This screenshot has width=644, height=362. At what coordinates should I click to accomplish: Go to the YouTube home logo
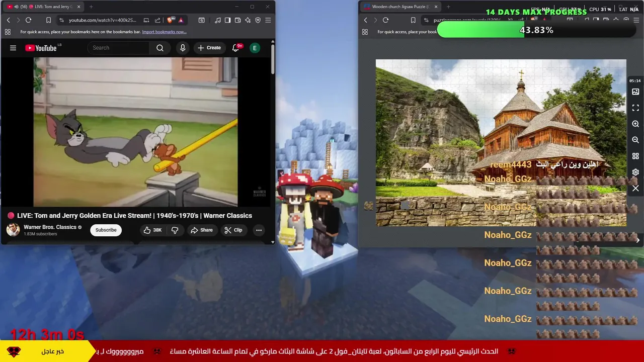tap(41, 48)
